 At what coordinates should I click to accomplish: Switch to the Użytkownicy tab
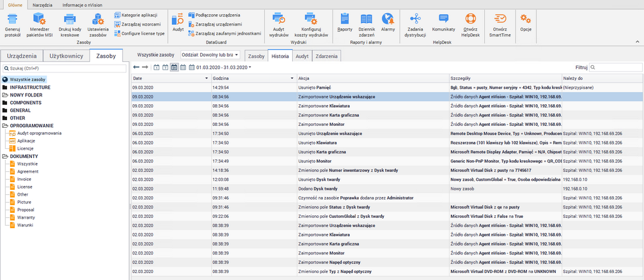(67, 56)
